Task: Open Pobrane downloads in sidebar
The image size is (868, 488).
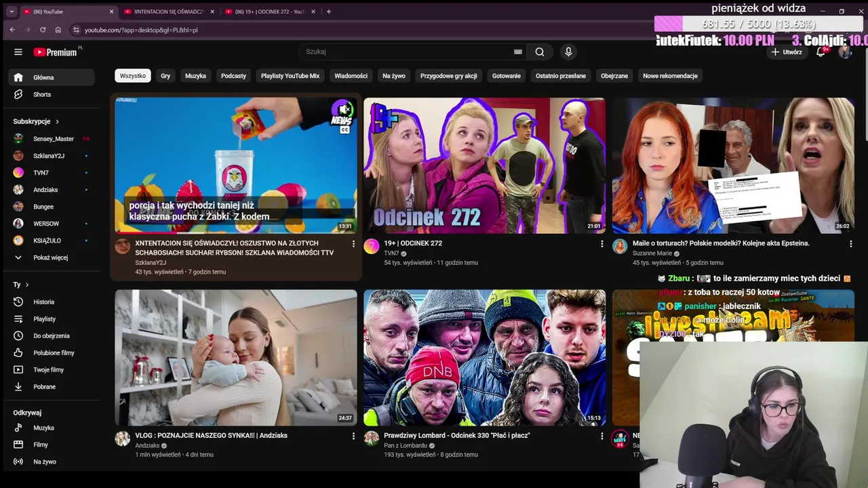Action: (x=52, y=386)
